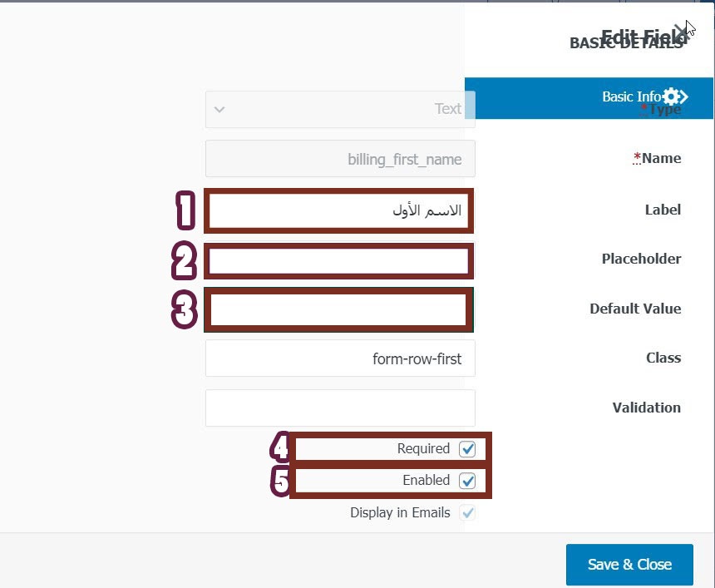
Task: Click the Class field with form-row-first
Action: [340, 358]
